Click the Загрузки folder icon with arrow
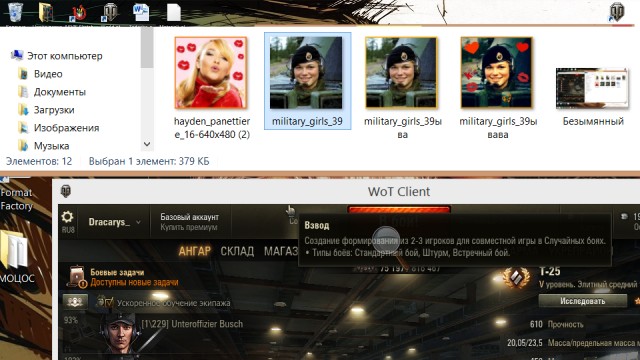Viewport: 640px width, 360px height. [x=24, y=110]
